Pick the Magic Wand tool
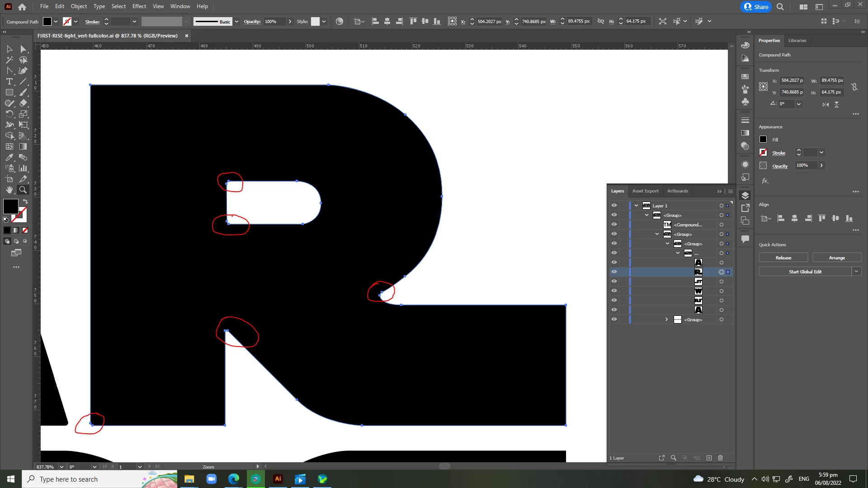This screenshot has height=488, width=868. point(9,60)
